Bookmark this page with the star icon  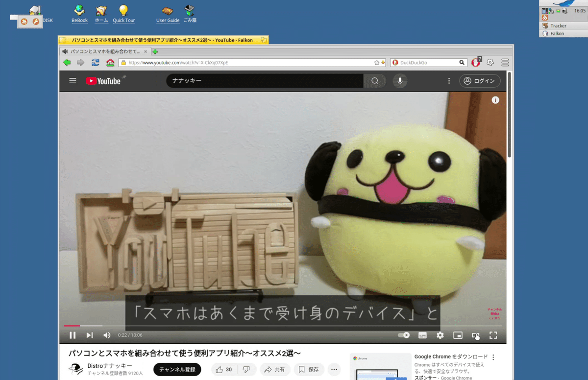coord(376,63)
